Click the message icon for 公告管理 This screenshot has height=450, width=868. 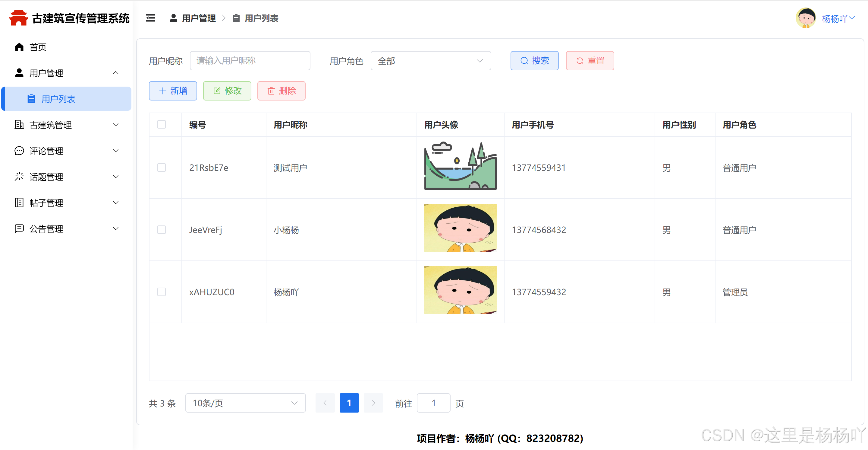pos(19,229)
